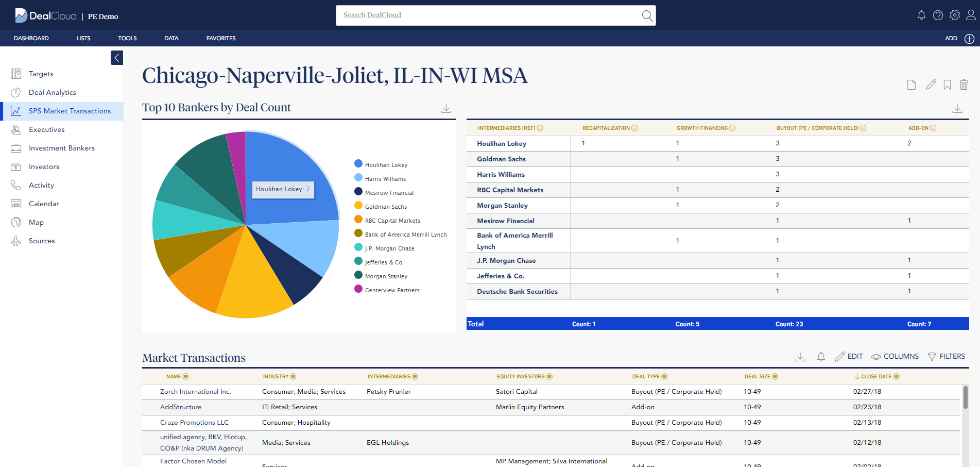Toggle J.P. Morgan Chase legend series

coord(384,248)
